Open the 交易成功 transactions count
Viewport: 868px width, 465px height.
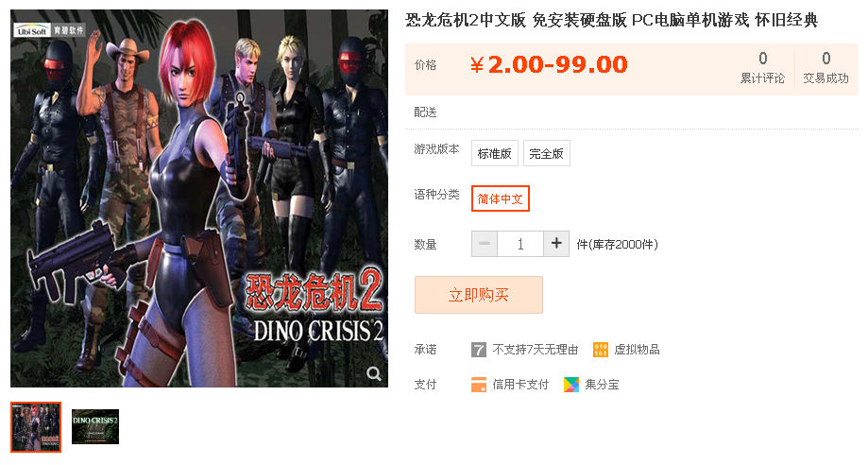825,68
